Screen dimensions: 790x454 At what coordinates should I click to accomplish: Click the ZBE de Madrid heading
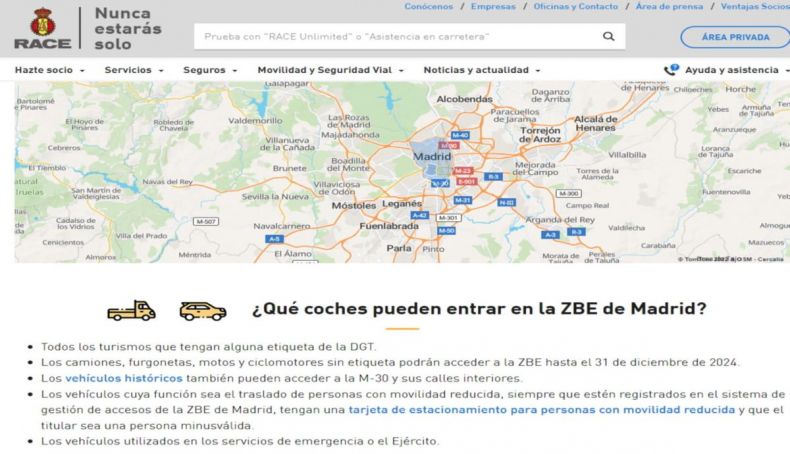(x=479, y=308)
